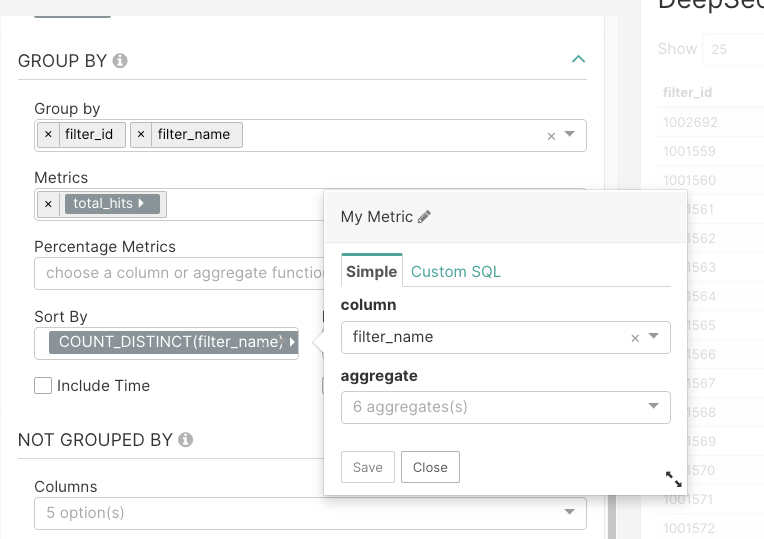Enable the Include Time checkbox

tap(43, 385)
